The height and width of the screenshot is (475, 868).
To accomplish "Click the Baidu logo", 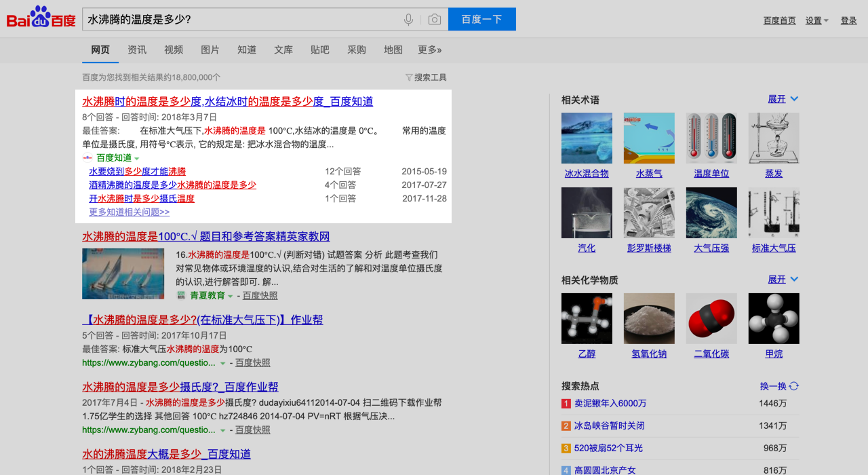I will [41, 18].
